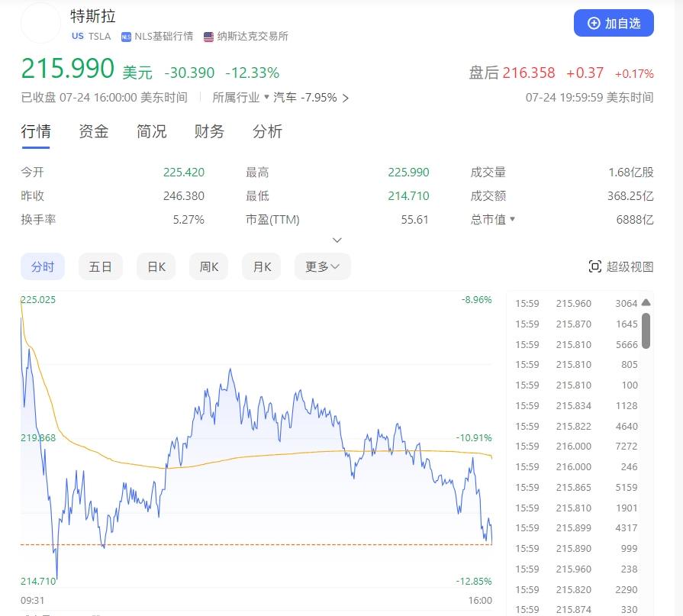Click the 215.990 current price
The width and height of the screenshot is (683, 616).
point(67,69)
